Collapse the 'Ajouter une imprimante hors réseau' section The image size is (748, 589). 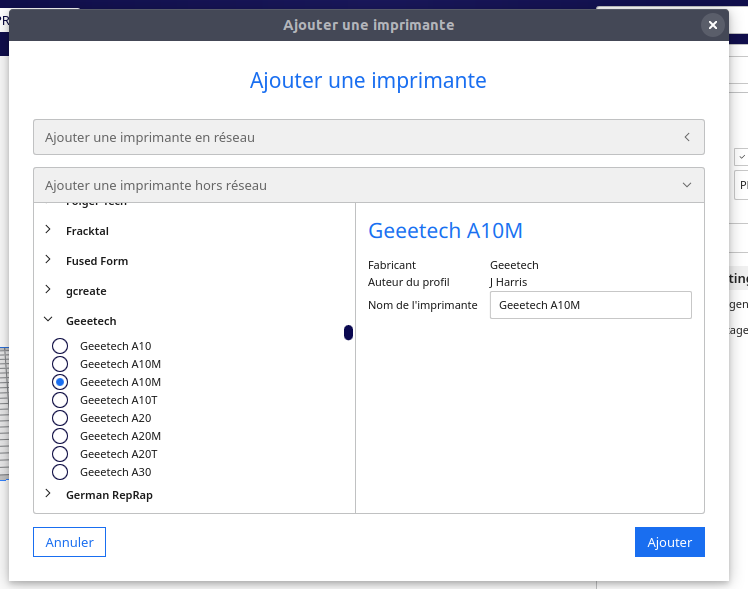tap(687, 185)
